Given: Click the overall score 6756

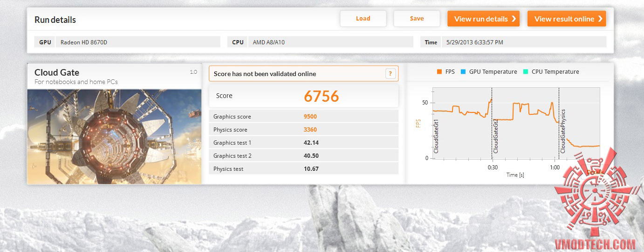Looking at the screenshot, I should pyautogui.click(x=322, y=96).
